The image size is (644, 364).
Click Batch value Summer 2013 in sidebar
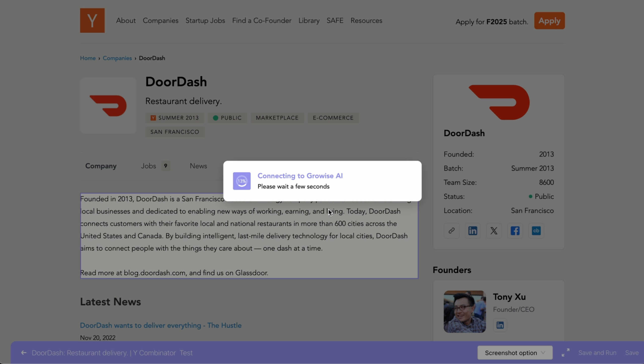(532, 168)
